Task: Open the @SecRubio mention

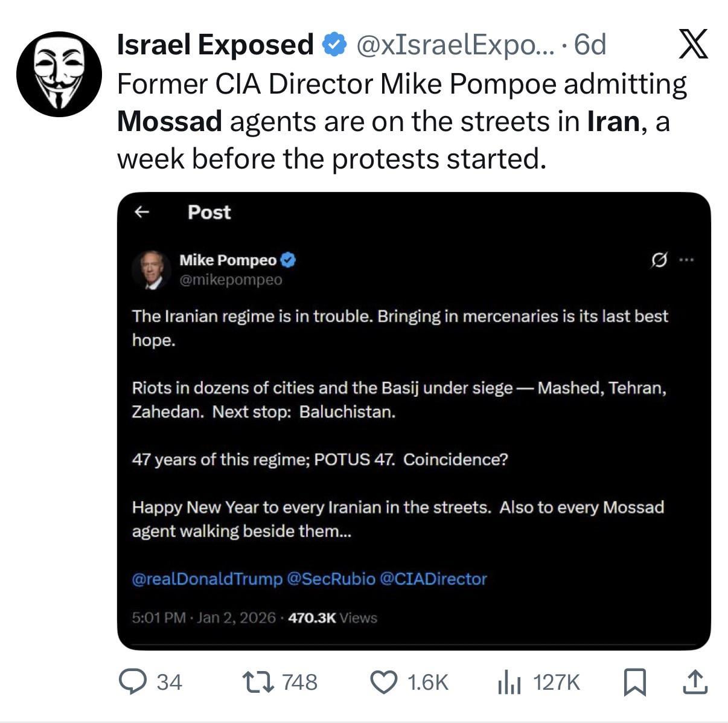Action: 331,579
